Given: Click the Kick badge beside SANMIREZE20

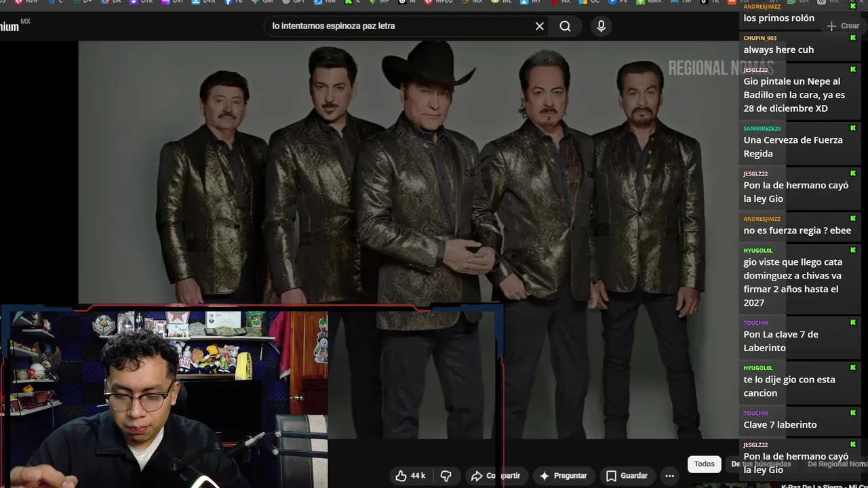Looking at the screenshot, I should [853, 128].
